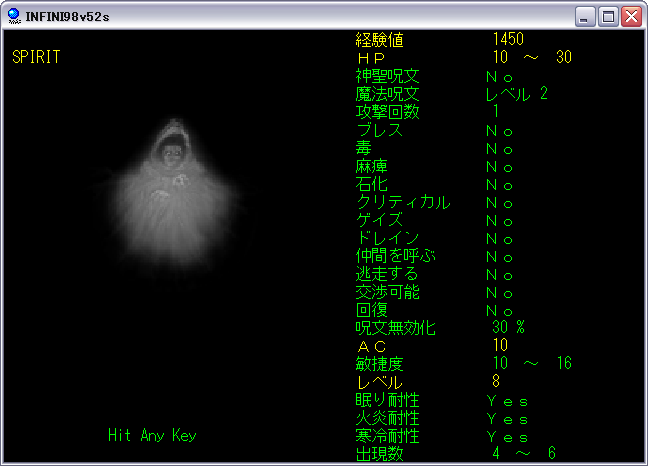Click the 毒 label
Image resolution: width=648 pixels, height=466 pixels.
364,148
